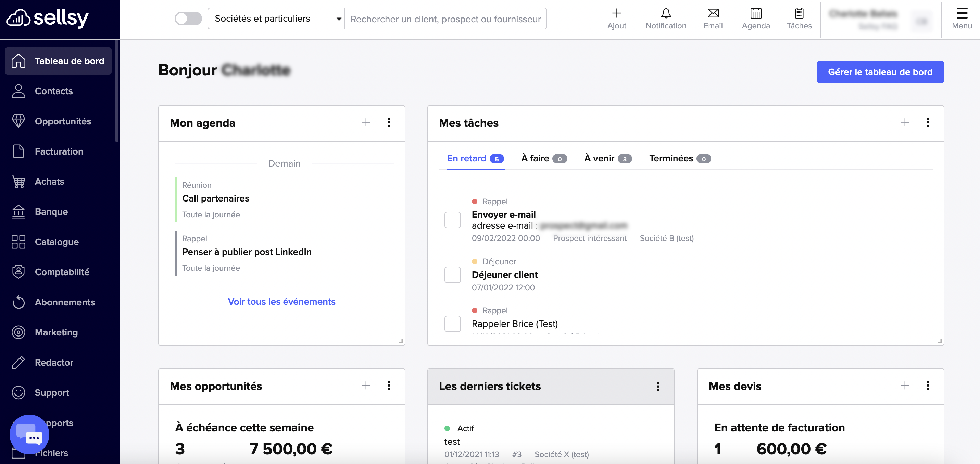This screenshot has height=464, width=980.
Task: Open Voir tous les événements link
Action: (x=281, y=302)
